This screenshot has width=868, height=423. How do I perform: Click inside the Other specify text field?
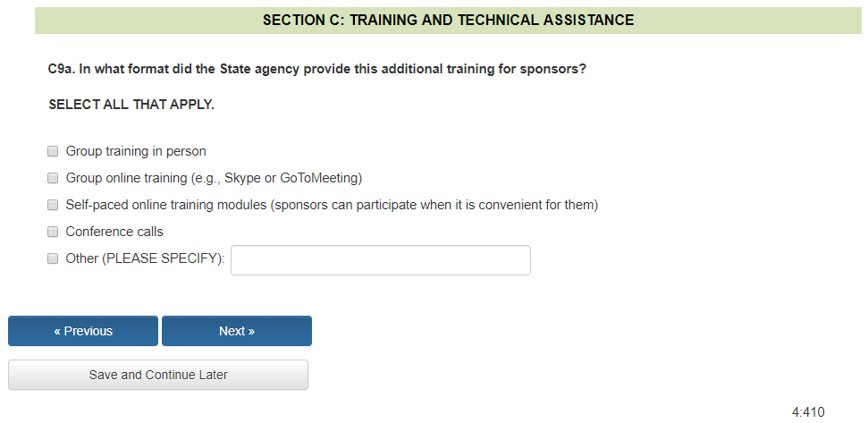[x=380, y=260]
